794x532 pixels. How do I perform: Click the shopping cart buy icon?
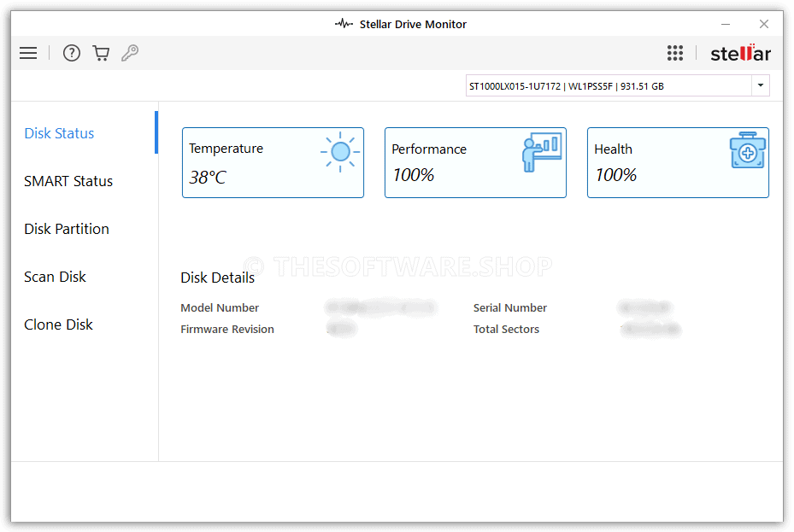[x=101, y=53]
